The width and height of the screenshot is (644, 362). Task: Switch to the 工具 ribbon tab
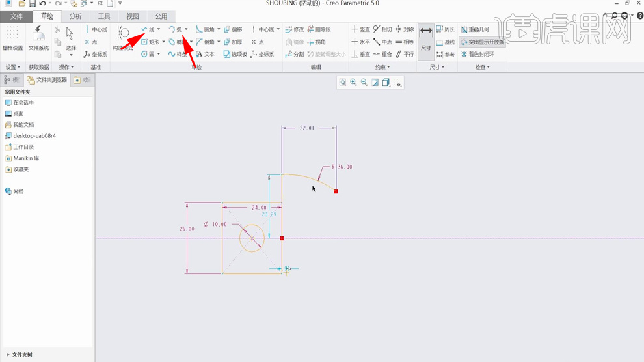point(104,16)
